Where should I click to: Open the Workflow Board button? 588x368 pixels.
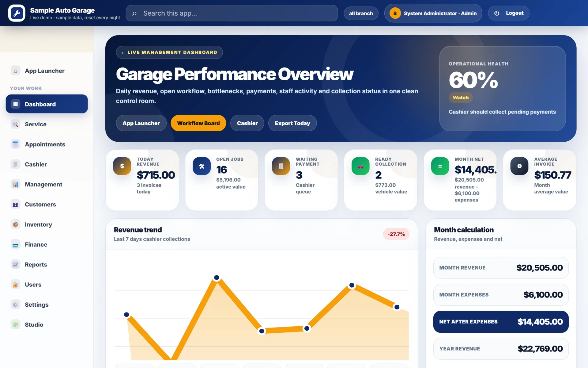click(x=198, y=123)
